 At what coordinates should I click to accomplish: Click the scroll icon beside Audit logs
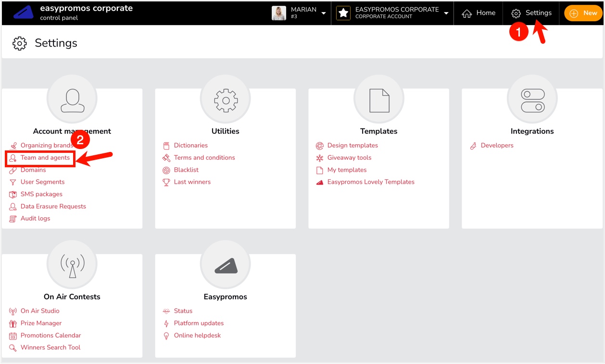[13, 219]
